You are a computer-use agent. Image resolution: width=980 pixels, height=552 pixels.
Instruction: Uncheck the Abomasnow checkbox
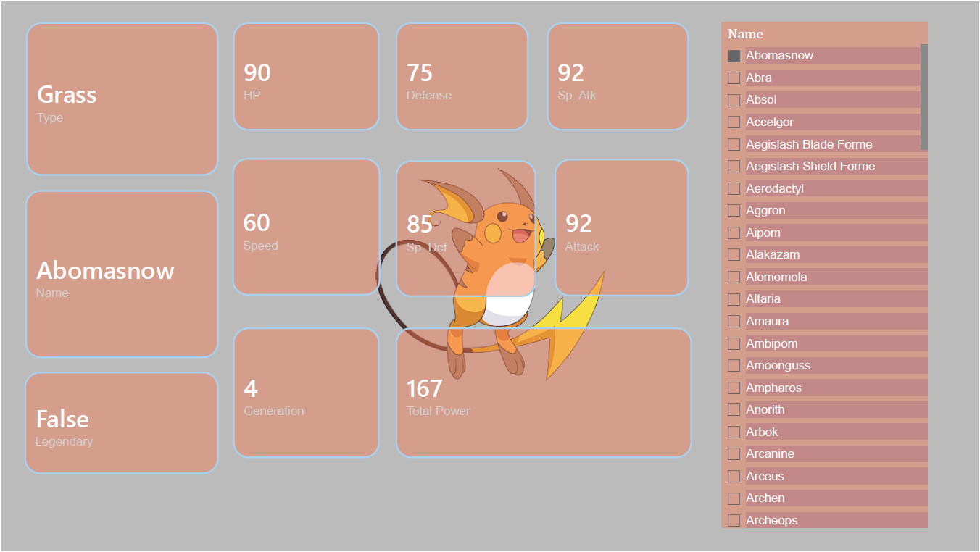pyautogui.click(x=734, y=56)
